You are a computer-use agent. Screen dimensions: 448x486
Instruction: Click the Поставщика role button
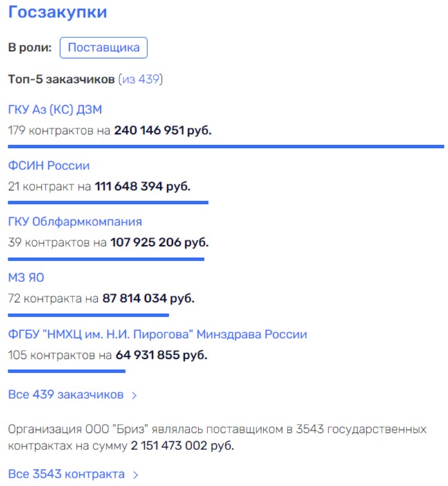pyautogui.click(x=104, y=48)
